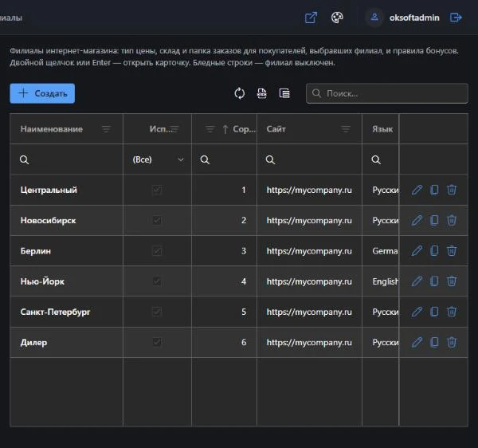This screenshot has height=448, width=478.
Task: Edit the Центральный row
Action: [417, 190]
